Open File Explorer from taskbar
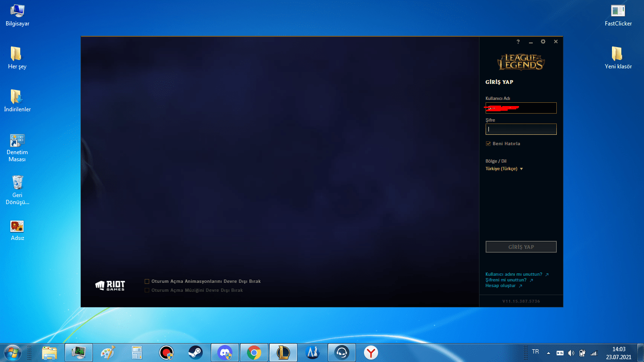Screen dimensions: 644x362 [50, 353]
